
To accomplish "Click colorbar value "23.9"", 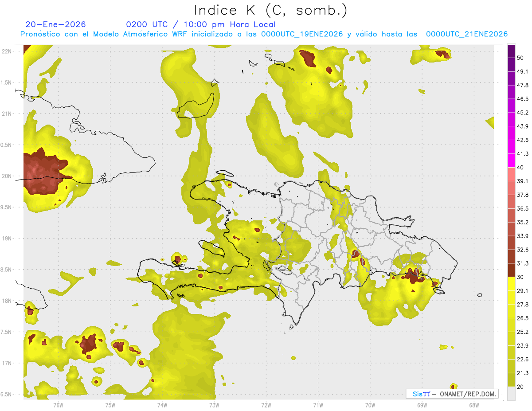I will coord(523,346).
